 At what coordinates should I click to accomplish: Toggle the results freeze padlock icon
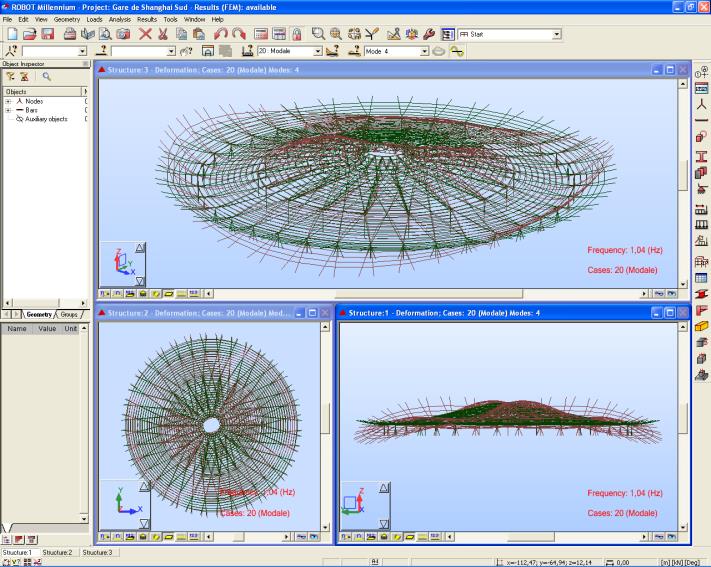coord(297,34)
